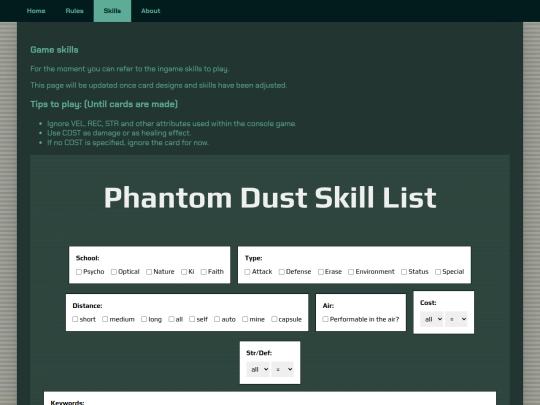Check the Special type filter
540x405 pixels.
[438, 272]
